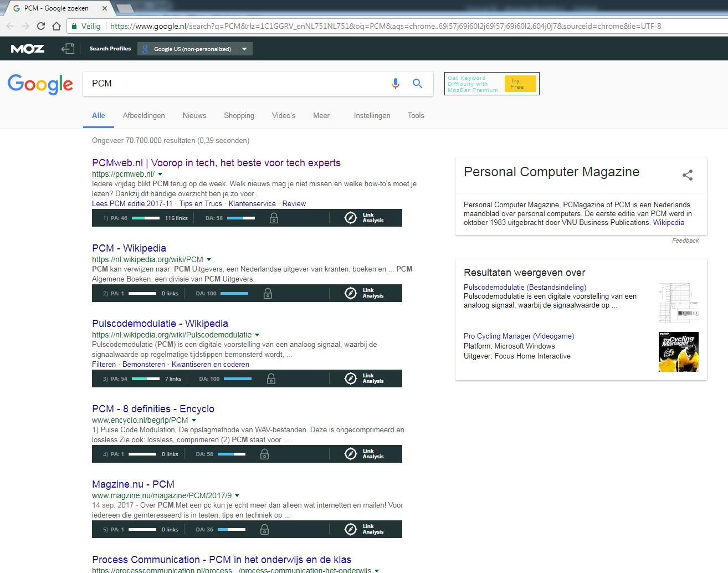Open Pro Cycling Manager (Videogame) suggestion

tap(519, 336)
